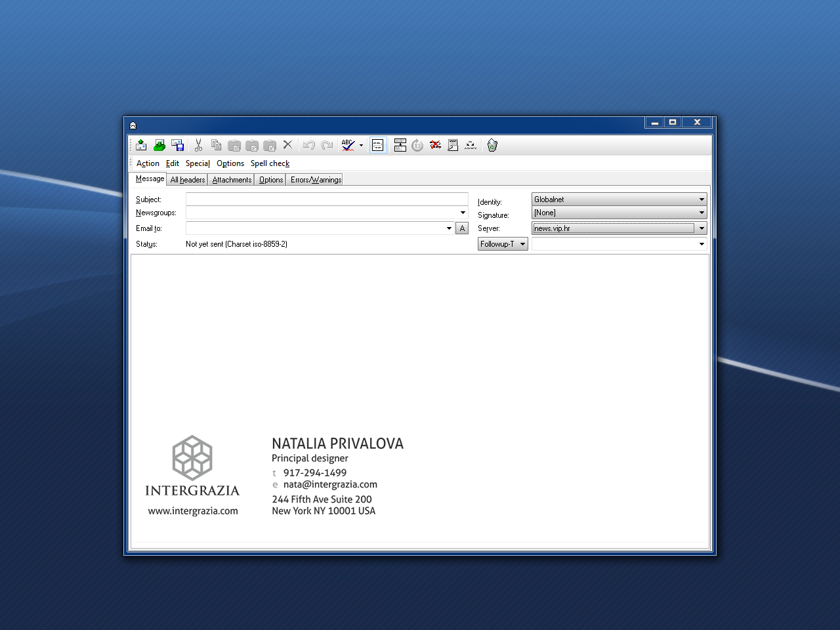The height and width of the screenshot is (630, 840).
Task: Click into the Subject field
Action: pos(327,199)
